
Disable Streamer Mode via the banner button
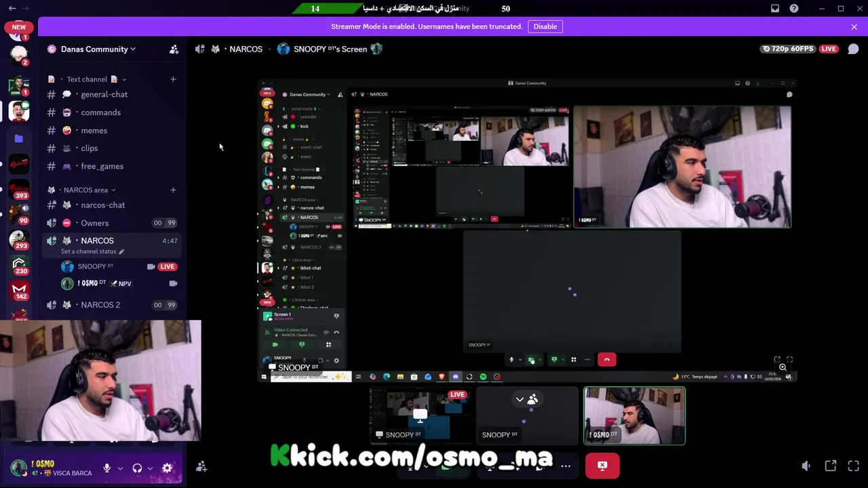pos(545,26)
